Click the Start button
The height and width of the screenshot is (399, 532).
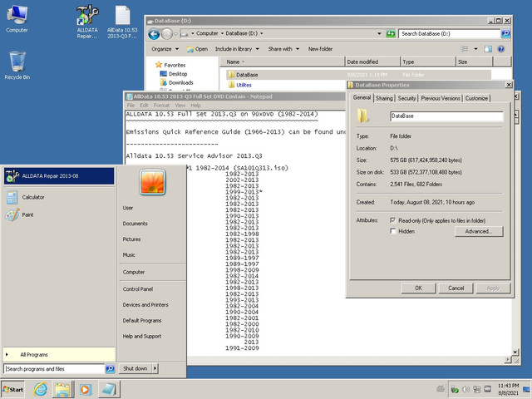(13, 390)
